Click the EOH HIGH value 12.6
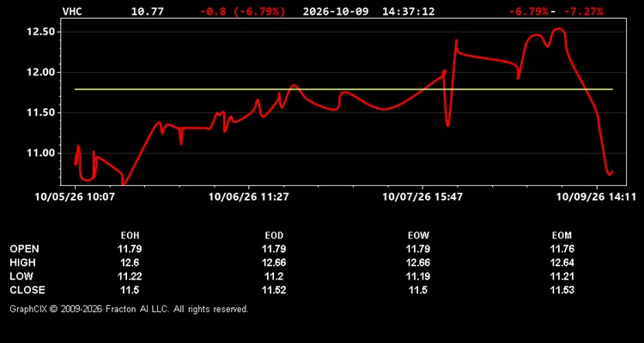The width and height of the screenshot is (644, 343). tap(130, 262)
